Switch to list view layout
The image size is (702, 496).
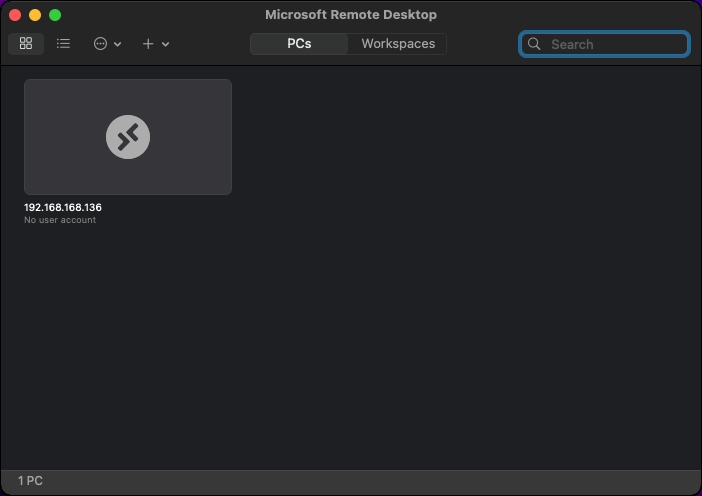pos(63,43)
